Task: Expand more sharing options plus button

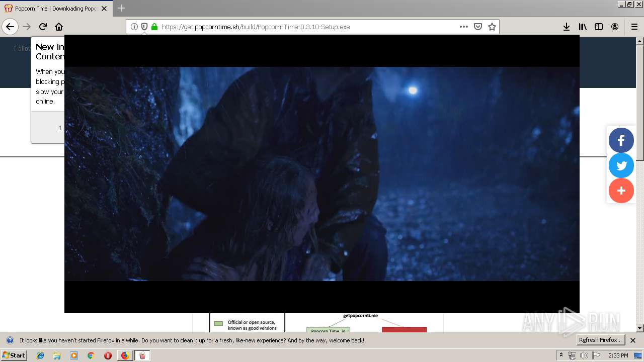Action: 621,191
